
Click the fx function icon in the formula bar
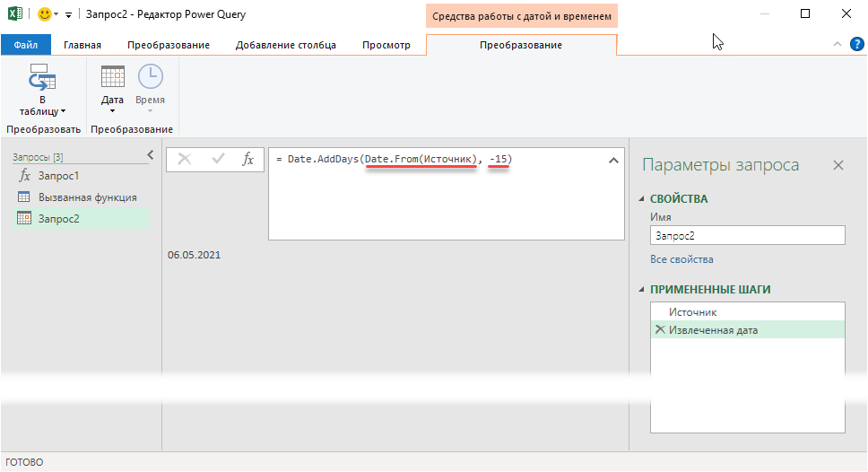pos(248,159)
